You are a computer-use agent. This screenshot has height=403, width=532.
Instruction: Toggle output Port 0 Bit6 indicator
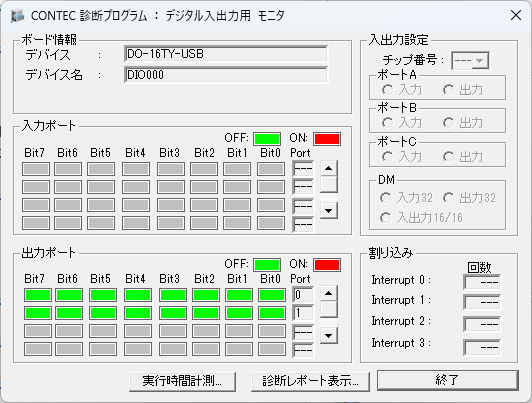click(x=69, y=295)
